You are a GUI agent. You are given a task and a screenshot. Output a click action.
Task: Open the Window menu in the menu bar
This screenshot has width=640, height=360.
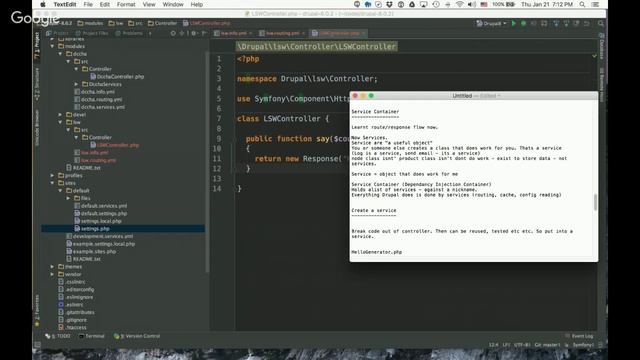click(x=173, y=4)
